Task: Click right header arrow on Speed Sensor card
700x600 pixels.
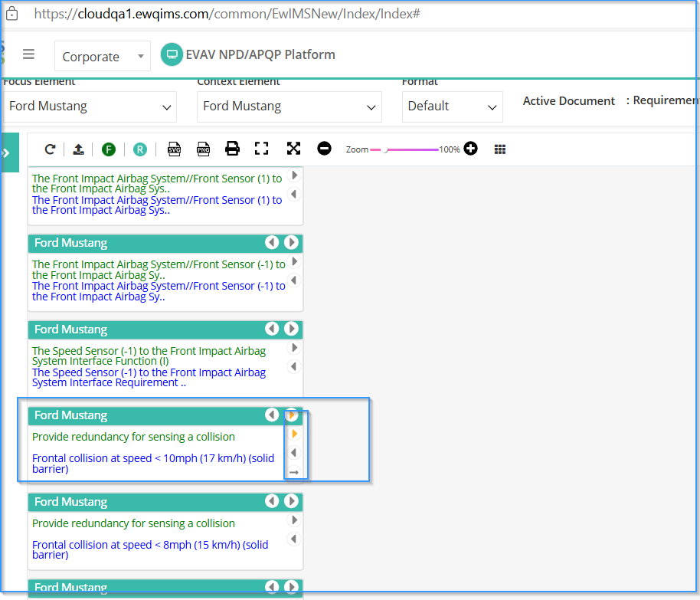Action: (x=292, y=329)
